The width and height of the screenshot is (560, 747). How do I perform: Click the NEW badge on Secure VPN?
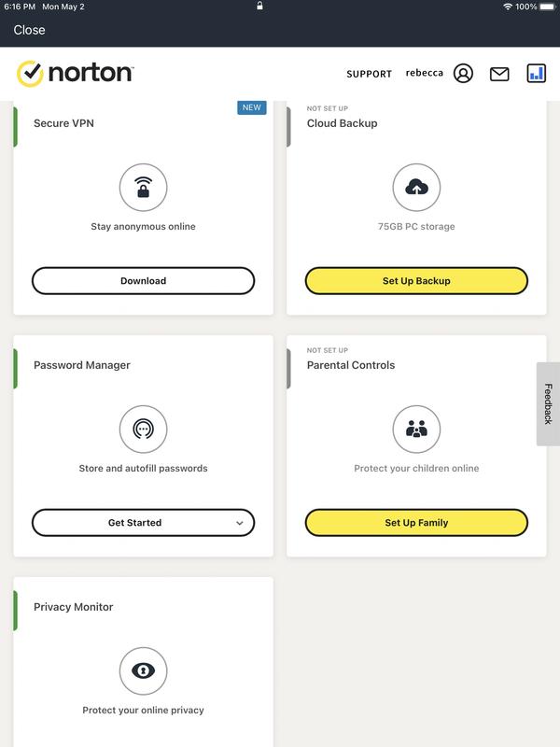click(x=251, y=107)
